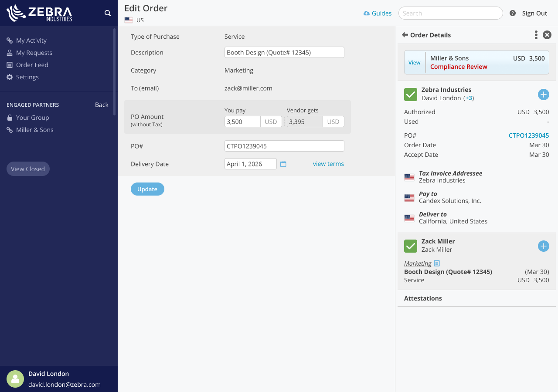Viewport: 558px width, 392px height.
Task: Click the Back link in Engaged Partners
Action: [x=102, y=105]
